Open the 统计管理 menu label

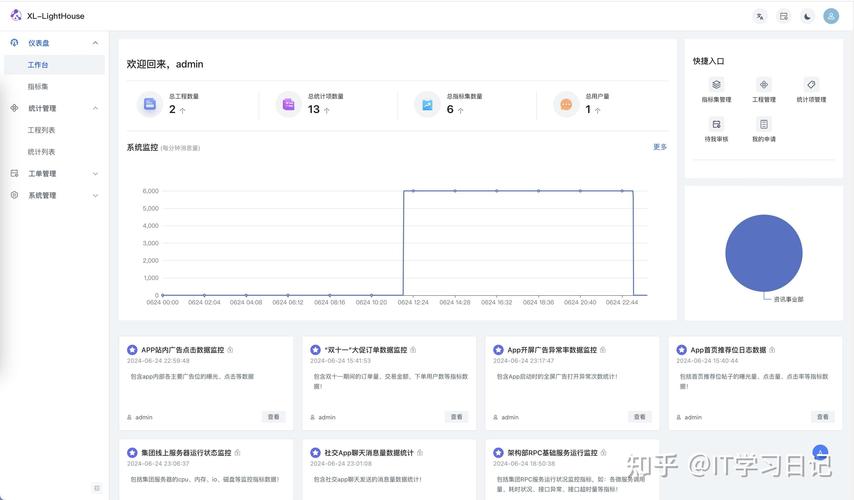point(42,108)
